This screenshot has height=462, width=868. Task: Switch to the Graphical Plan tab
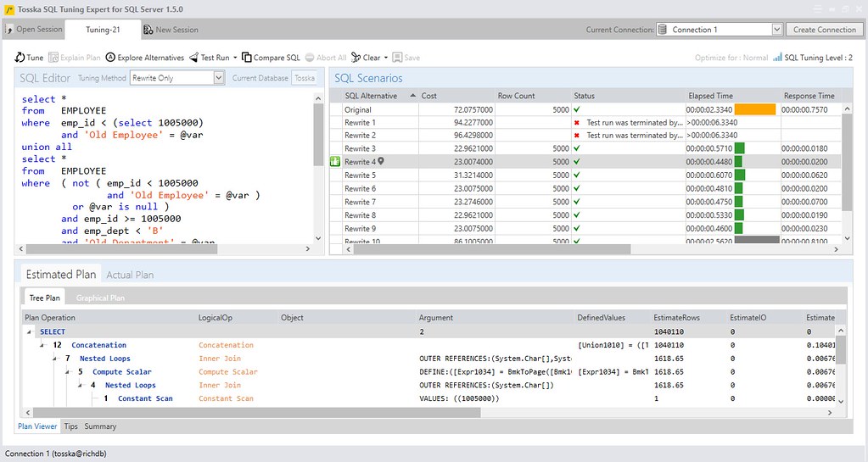[x=100, y=298]
